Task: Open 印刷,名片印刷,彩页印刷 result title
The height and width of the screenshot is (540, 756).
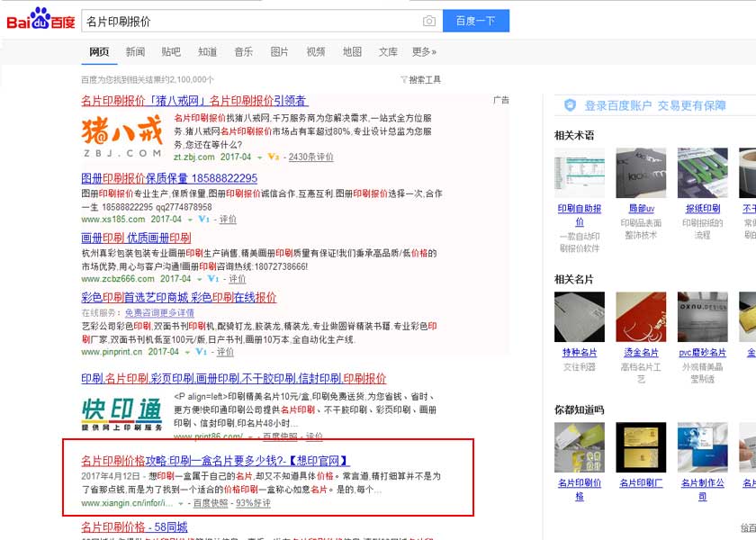Action: 234,379
